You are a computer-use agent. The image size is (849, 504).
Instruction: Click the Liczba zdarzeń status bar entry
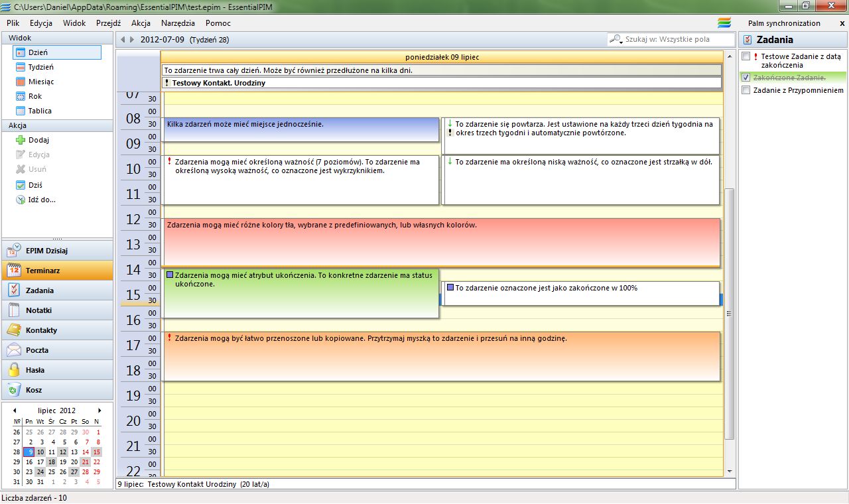pyautogui.click(x=34, y=497)
